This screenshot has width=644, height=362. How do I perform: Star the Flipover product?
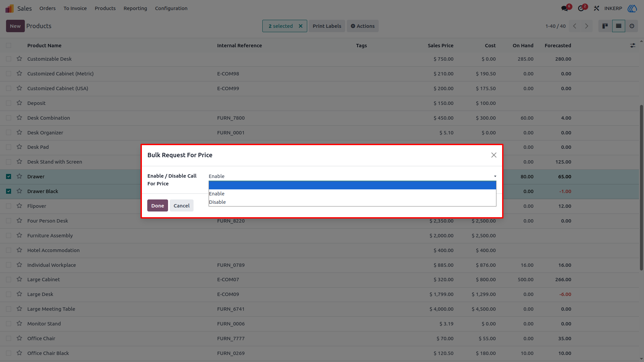[19, 206]
